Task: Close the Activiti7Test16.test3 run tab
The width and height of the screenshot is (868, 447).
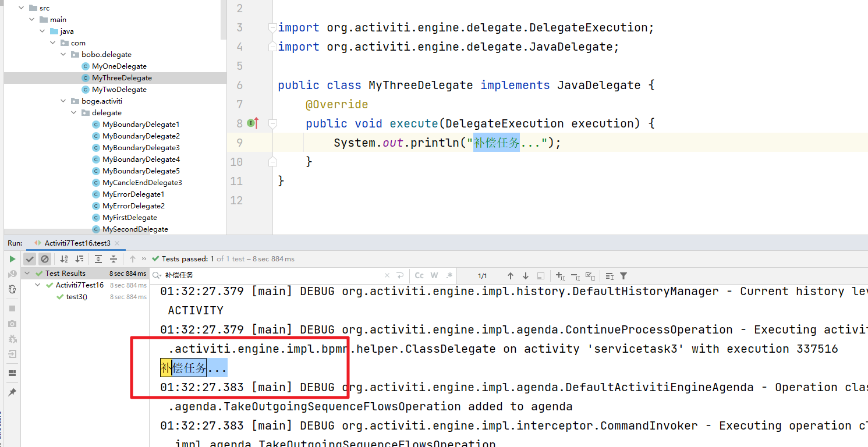Action: point(116,243)
